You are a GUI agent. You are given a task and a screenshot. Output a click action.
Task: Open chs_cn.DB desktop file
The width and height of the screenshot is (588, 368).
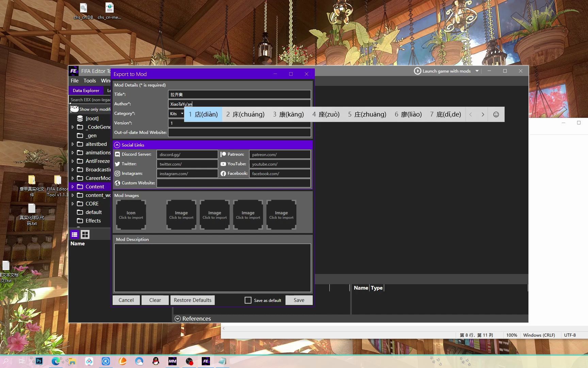(x=83, y=11)
